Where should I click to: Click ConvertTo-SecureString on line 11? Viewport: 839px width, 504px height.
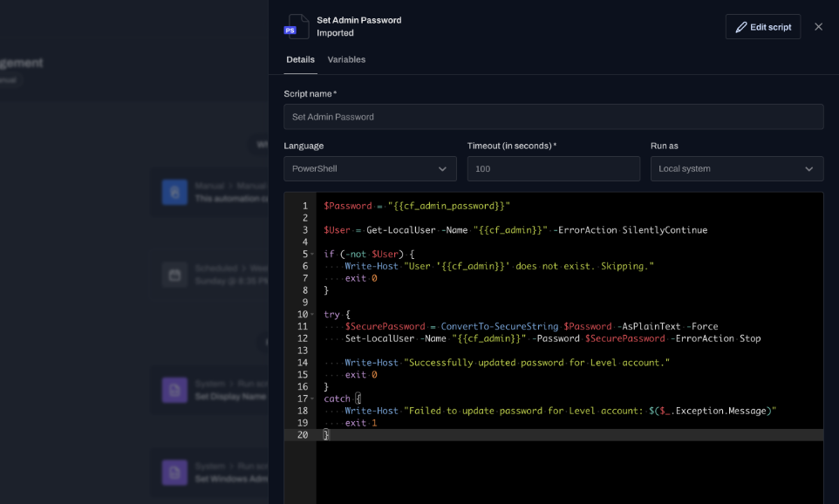click(x=499, y=326)
